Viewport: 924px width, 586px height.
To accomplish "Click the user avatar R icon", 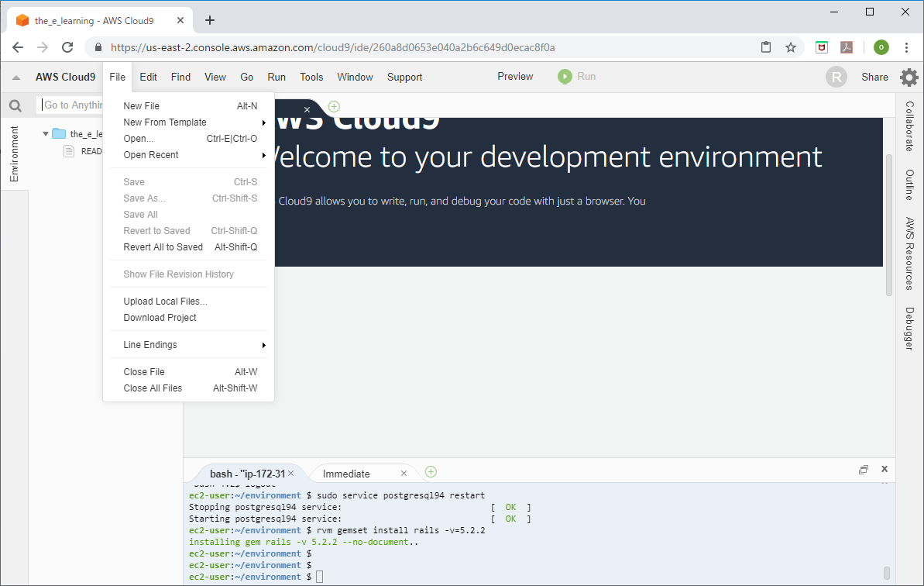I will [x=836, y=77].
